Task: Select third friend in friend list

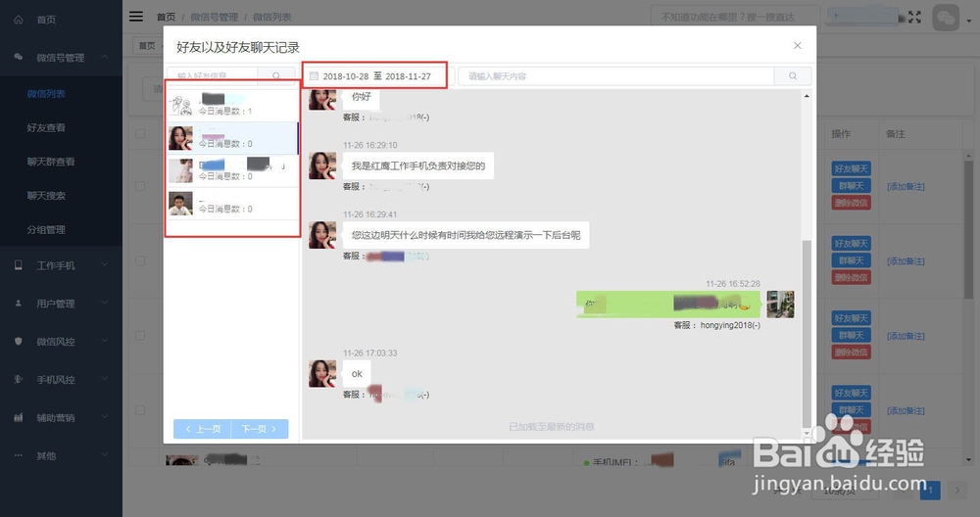Action: pos(232,170)
